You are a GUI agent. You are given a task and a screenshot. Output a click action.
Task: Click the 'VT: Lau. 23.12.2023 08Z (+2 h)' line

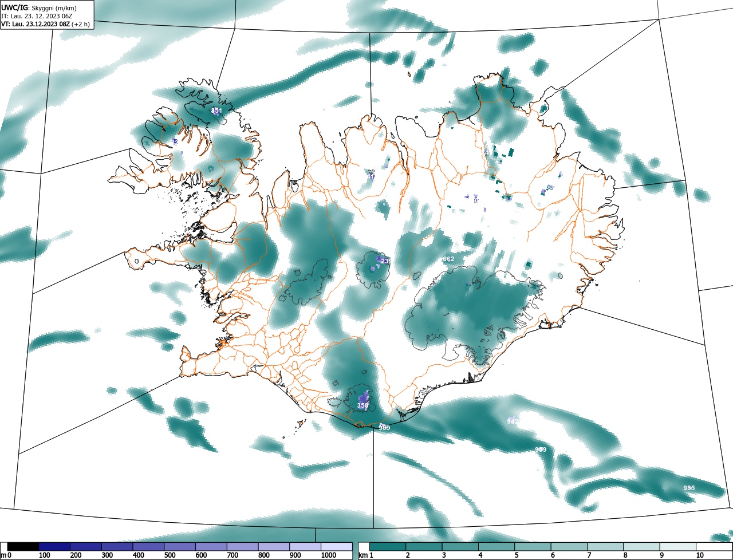(x=46, y=24)
